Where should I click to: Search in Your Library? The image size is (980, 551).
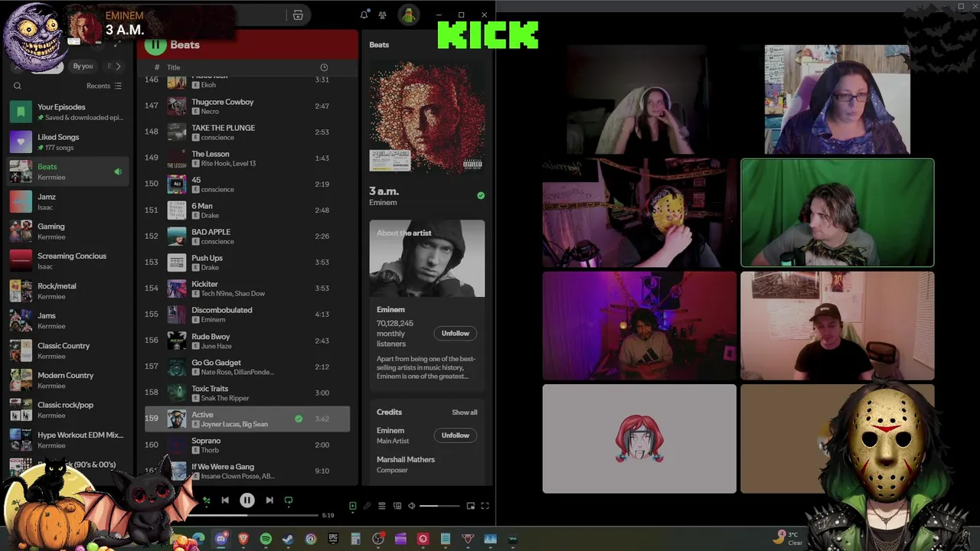pyautogui.click(x=18, y=86)
